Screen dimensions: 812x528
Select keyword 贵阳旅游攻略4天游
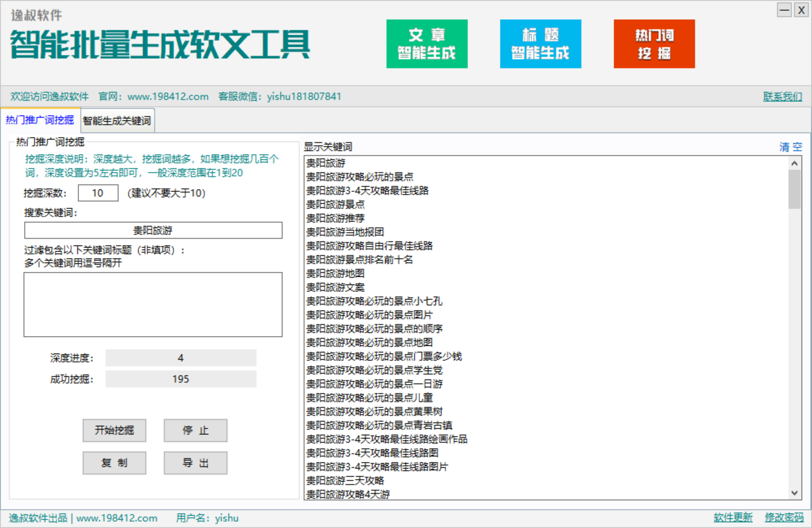point(348,494)
